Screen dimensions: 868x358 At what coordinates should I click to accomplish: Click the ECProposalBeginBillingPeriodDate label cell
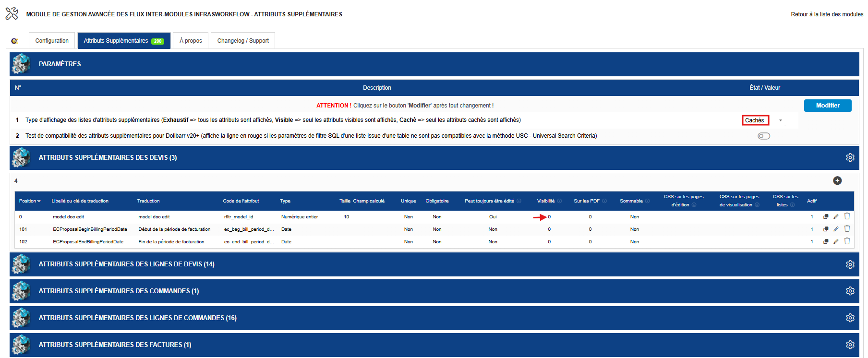tap(90, 229)
